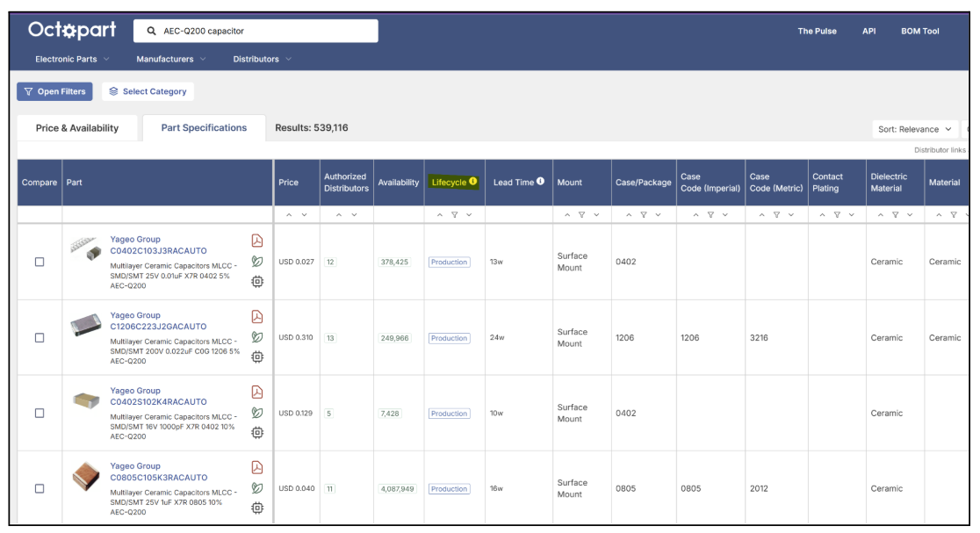Viewport: 980px width, 533px height.
Task: Click the AEC-Q200 capacitor search field
Action: (256, 31)
